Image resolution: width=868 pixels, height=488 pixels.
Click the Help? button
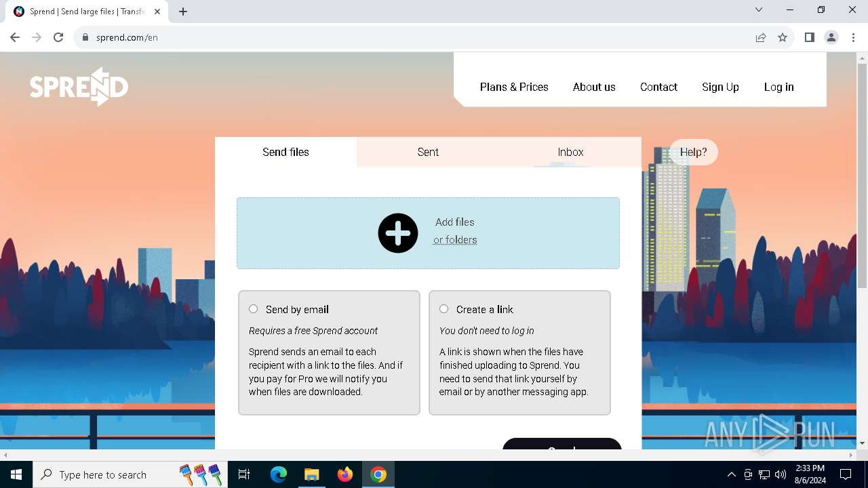[693, 152]
